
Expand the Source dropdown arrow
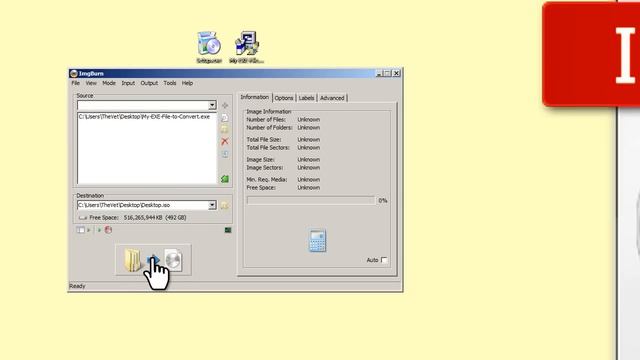point(212,105)
